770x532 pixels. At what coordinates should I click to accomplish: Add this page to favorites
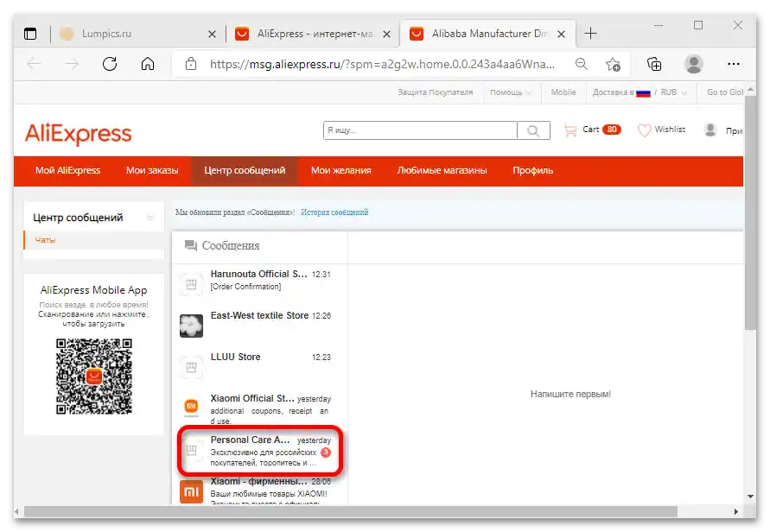(613, 64)
